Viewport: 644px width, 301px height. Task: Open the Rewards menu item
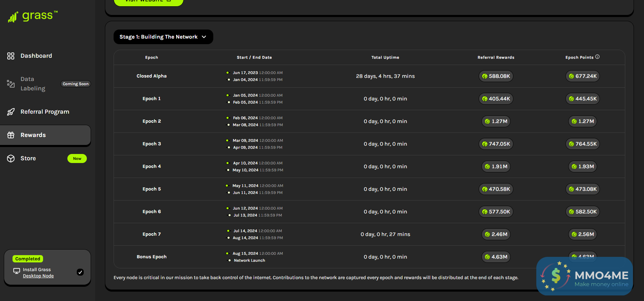pos(33,135)
